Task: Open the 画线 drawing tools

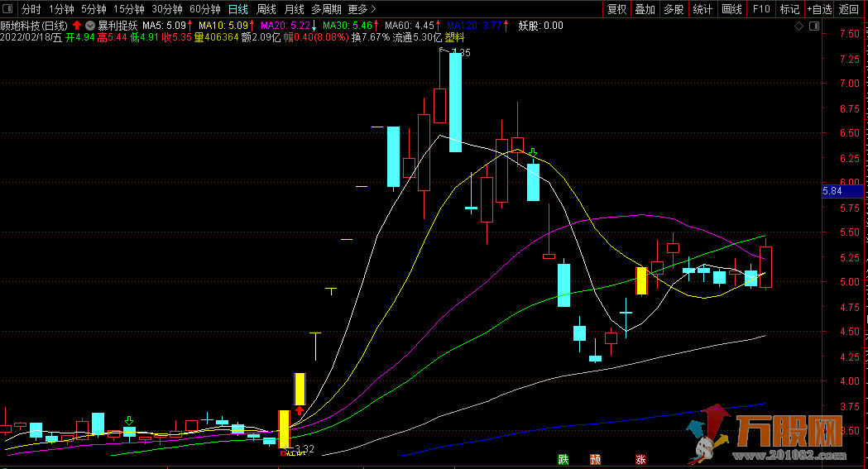Action: [731, 9]
